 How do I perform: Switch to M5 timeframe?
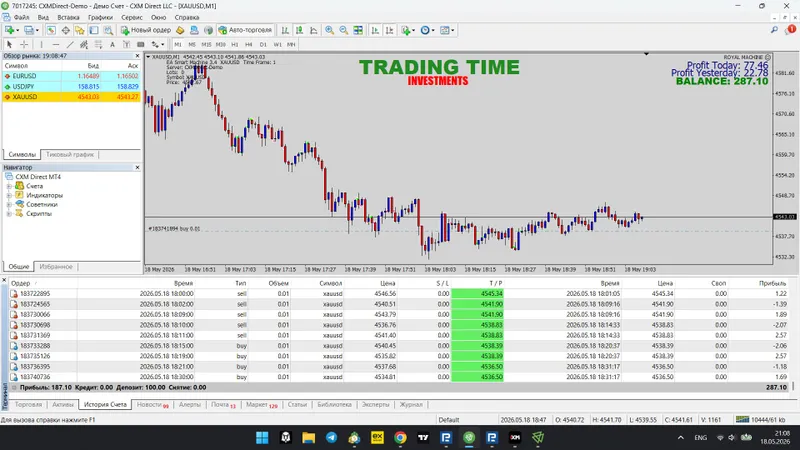pyautogui.click(x=192, y=45)
